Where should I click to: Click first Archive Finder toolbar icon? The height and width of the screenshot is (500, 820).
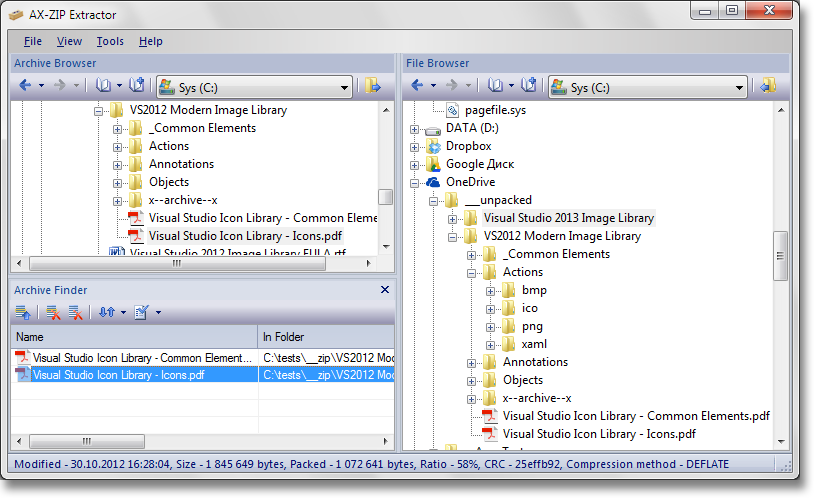pyautogui.click(x=23, y=313)
